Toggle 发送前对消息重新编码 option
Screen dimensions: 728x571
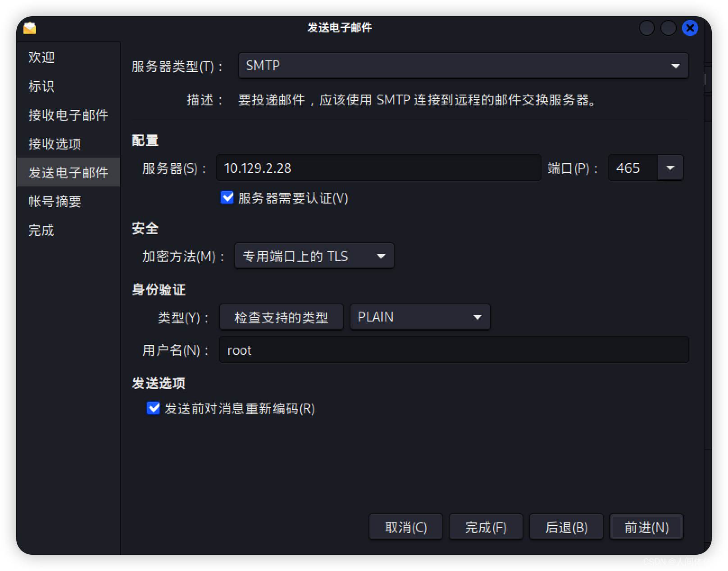pyautogui.click(x=153, y=408)
